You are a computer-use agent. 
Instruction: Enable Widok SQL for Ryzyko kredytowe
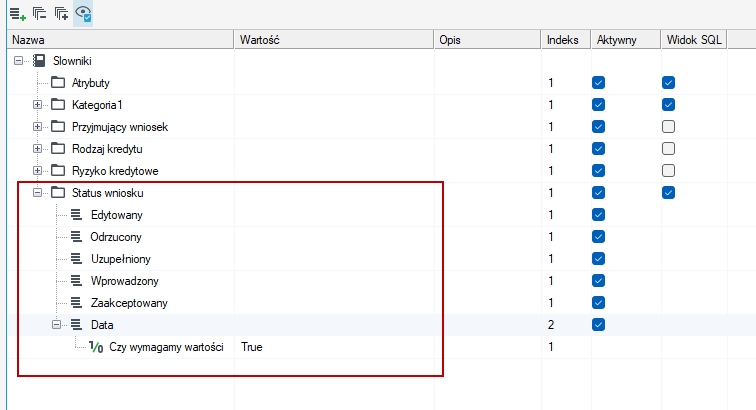coord(668,171)
